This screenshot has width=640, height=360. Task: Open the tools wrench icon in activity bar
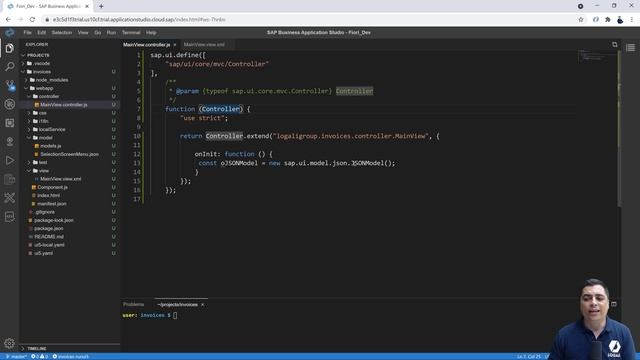coord(10,198)
